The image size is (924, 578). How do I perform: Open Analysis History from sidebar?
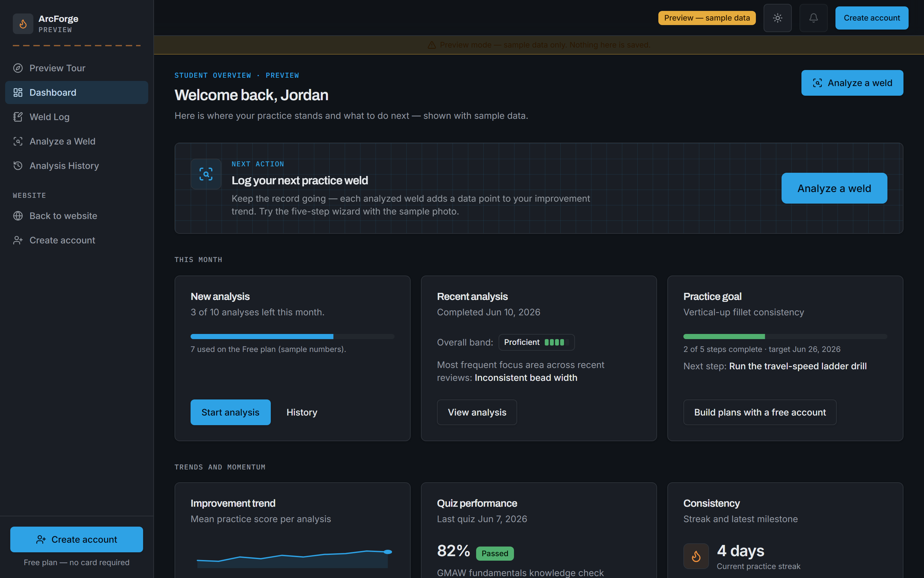[76, 165]
